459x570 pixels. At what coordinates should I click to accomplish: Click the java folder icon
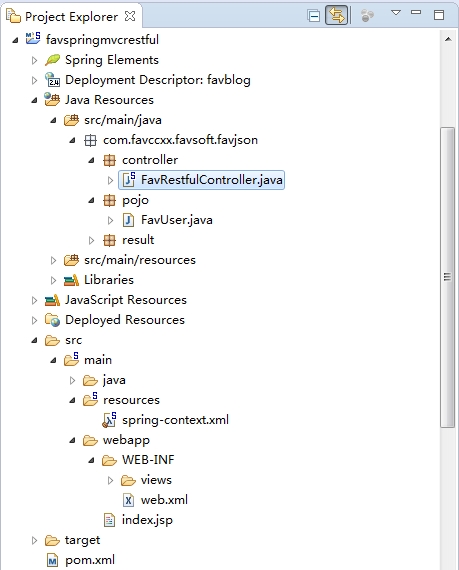pos(90,381)
